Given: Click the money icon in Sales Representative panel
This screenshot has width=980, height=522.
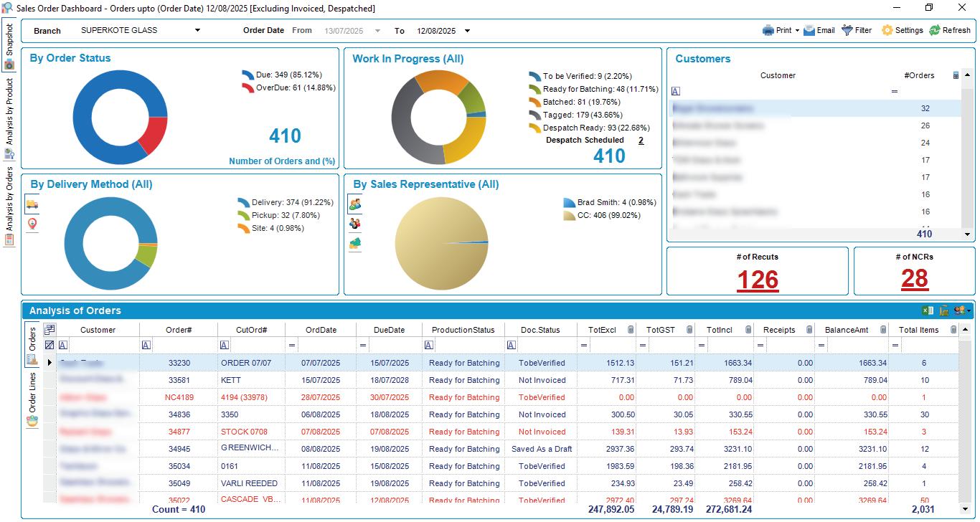Looking at the screenshot, I should pyautogui.click(x=354, y=244).
